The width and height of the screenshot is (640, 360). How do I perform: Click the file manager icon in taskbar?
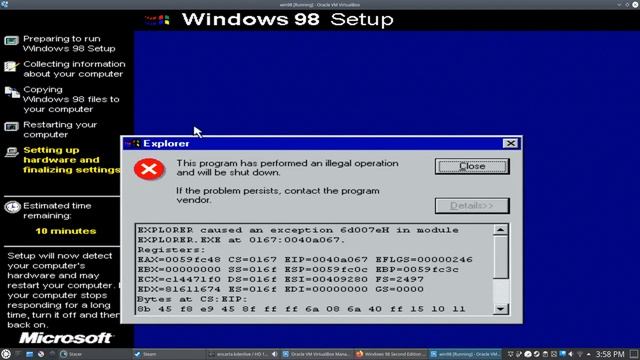pos(29,354)
